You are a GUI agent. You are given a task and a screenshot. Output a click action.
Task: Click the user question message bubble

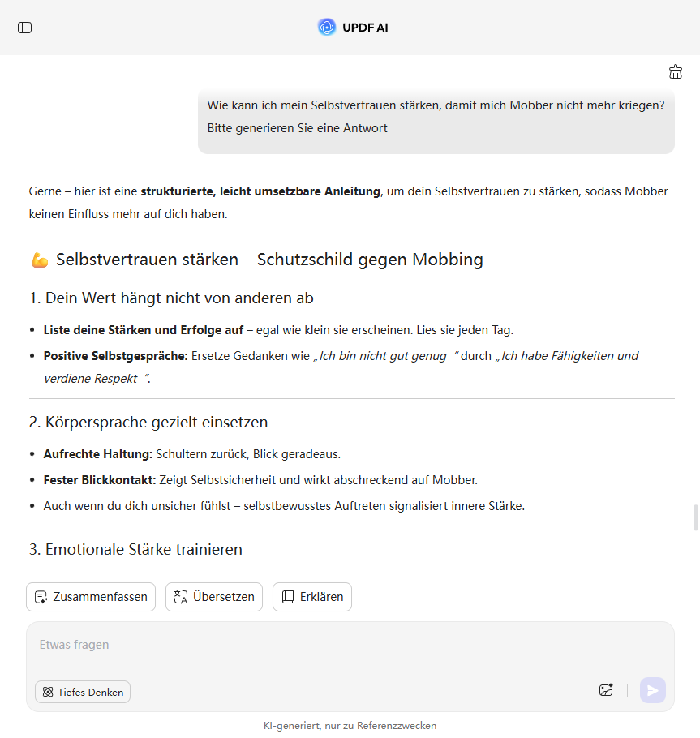point(436,117)
